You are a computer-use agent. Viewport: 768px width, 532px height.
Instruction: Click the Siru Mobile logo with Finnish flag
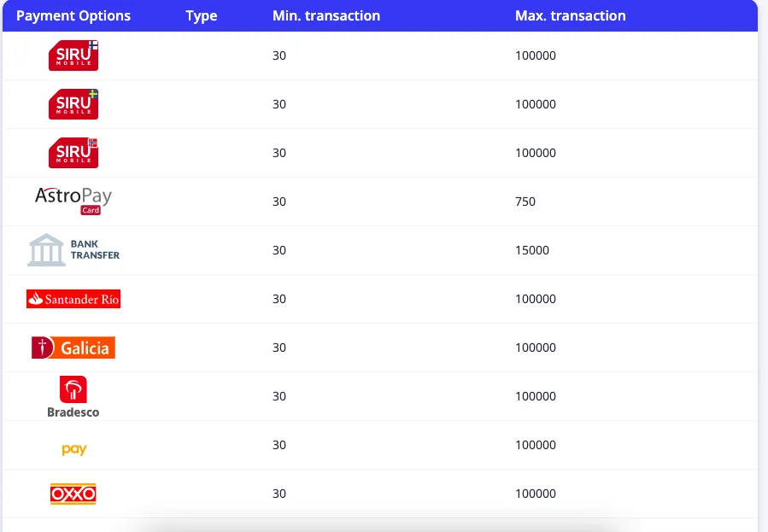pos(73,56)
